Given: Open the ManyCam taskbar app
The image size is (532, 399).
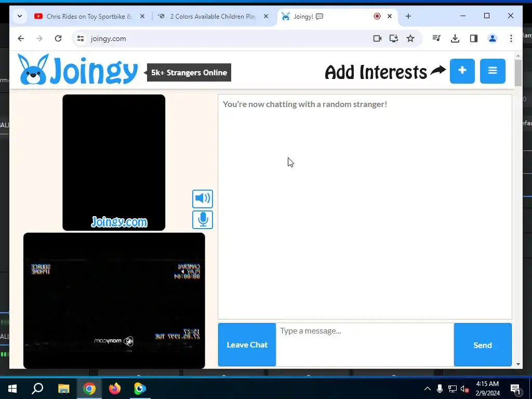Looking at the screenshot, I should [x=140, y=388].
